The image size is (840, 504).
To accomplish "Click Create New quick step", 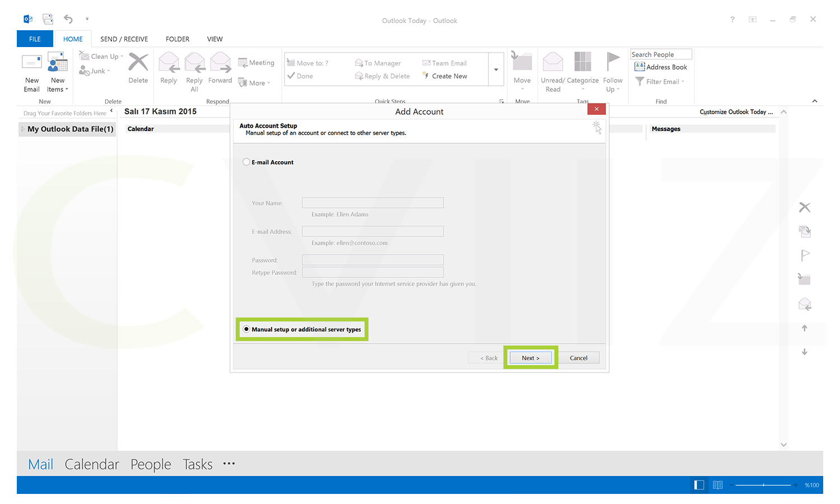I will point(445,76).
